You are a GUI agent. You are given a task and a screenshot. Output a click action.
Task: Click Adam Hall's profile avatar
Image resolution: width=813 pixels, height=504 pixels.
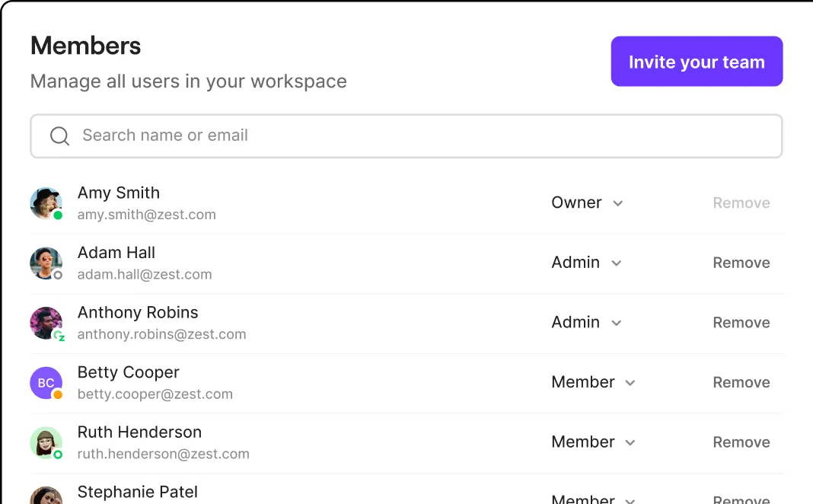tap(46, 263)
